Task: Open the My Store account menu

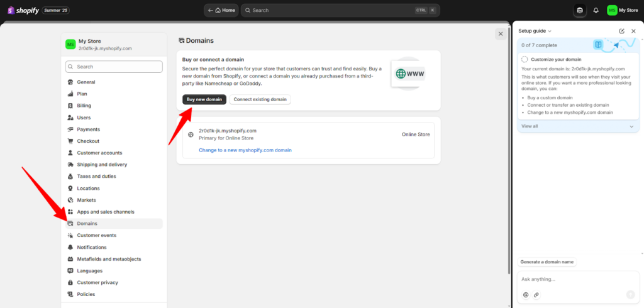Action: pyautogui.click(x=623, y=10)
